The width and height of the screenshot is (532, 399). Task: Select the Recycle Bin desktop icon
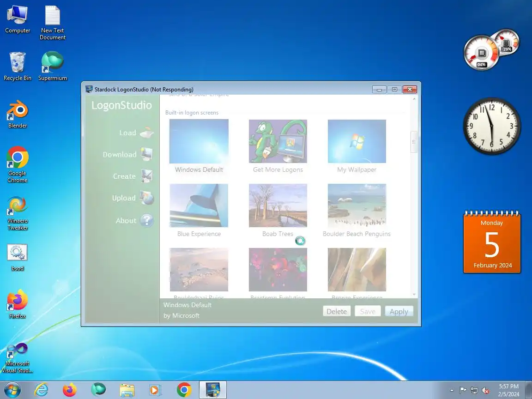pyautogui.click(x=17, y=66)
